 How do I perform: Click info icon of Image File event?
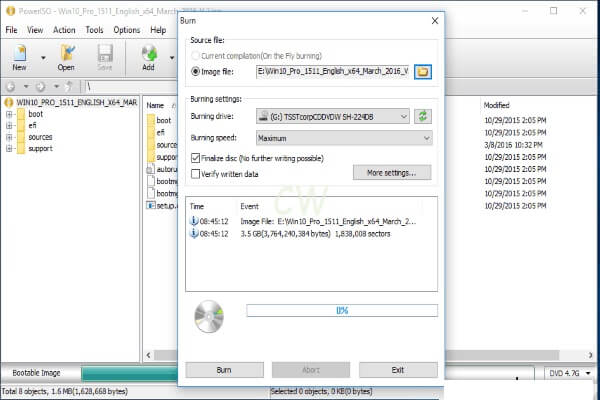[194, 221]
